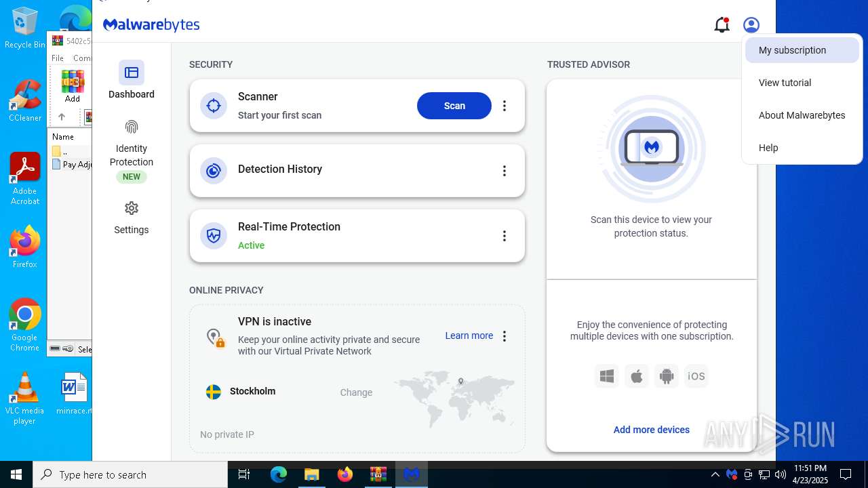Click the NEW badge under Identity Protection
868x488 pixels.
(x=132, y=177)
